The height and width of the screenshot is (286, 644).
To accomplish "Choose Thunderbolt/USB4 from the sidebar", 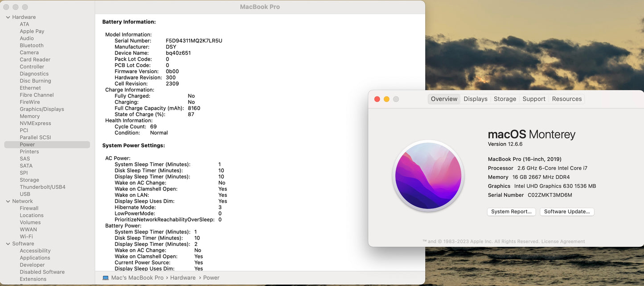I will point(42,187).
